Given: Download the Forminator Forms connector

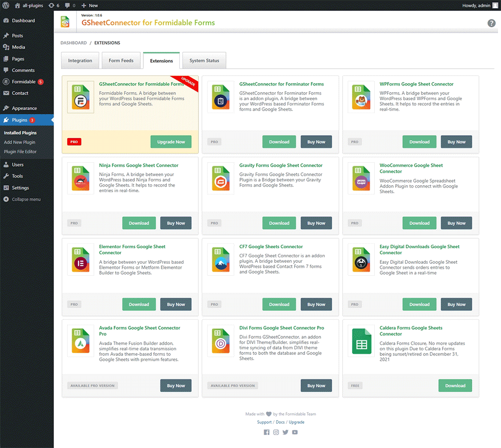Looking at the screenshot, I should [x=279, y=142].
